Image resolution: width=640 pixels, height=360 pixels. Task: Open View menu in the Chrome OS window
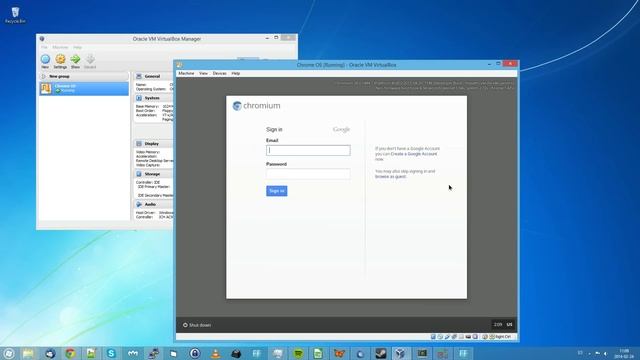[203, 73]
